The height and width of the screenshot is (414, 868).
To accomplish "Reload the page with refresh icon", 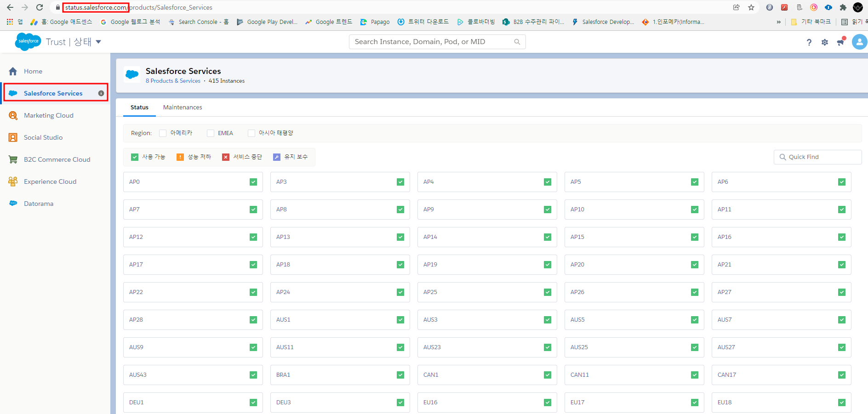I will 40,7.
